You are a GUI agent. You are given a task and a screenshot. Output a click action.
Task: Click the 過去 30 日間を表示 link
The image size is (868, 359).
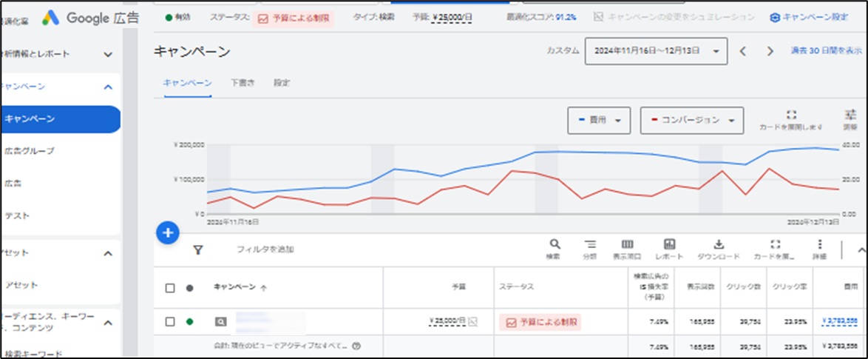pos(826,51)
